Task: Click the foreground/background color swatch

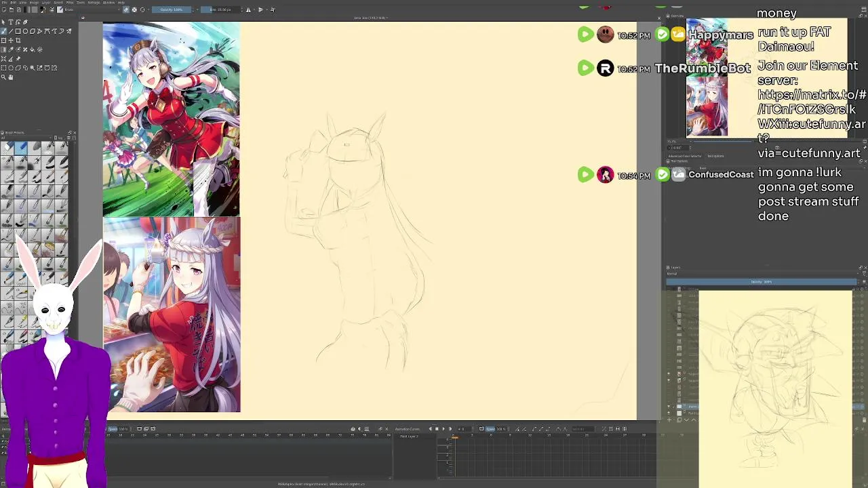Action: coord(43,9)
